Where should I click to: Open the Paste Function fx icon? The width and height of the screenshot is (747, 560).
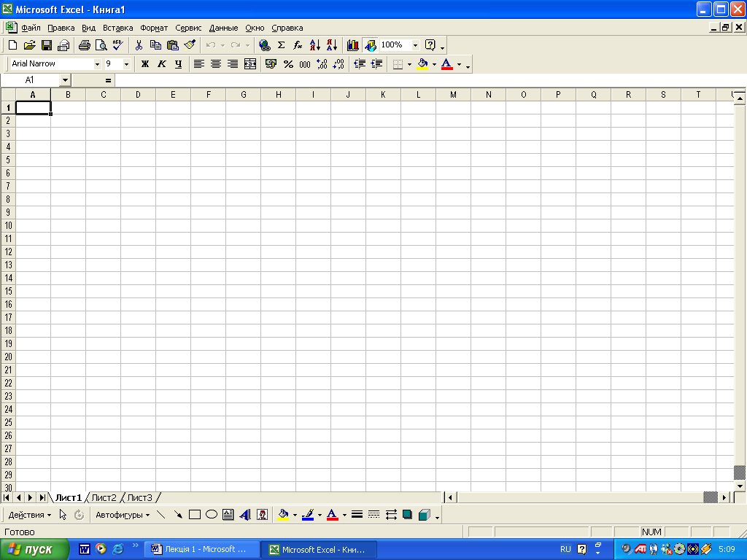click(298, 45)
